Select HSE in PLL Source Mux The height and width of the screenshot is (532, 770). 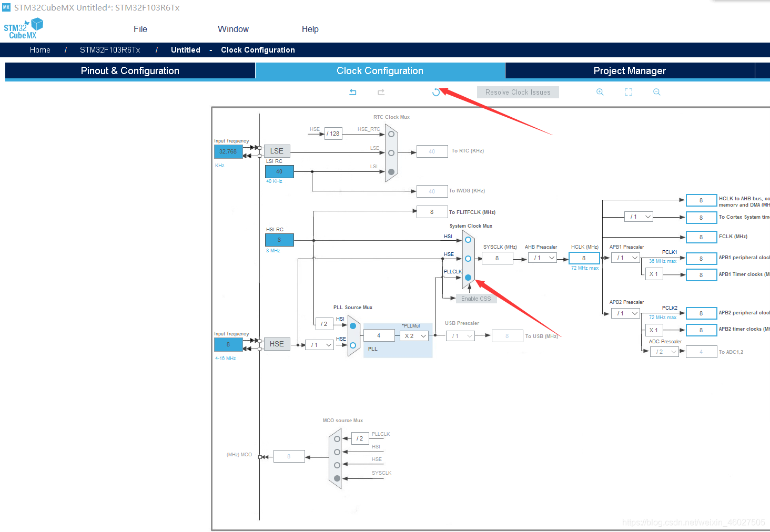click(353, 345)
